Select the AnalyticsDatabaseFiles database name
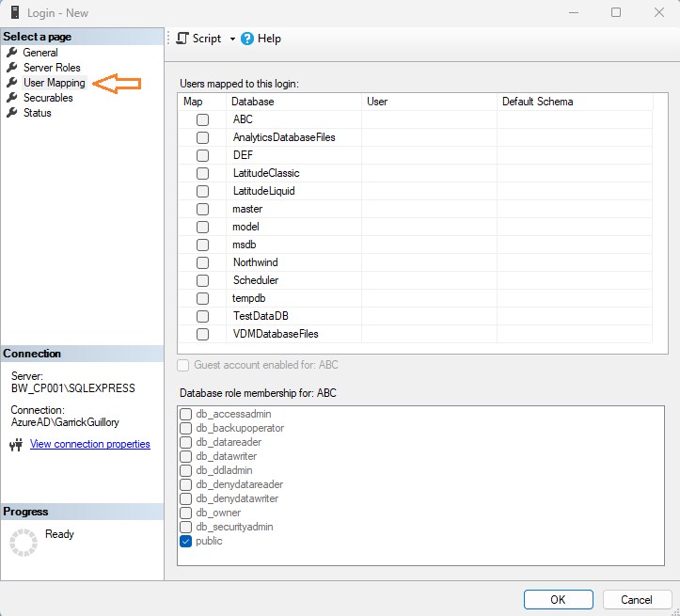 (284, 137)
